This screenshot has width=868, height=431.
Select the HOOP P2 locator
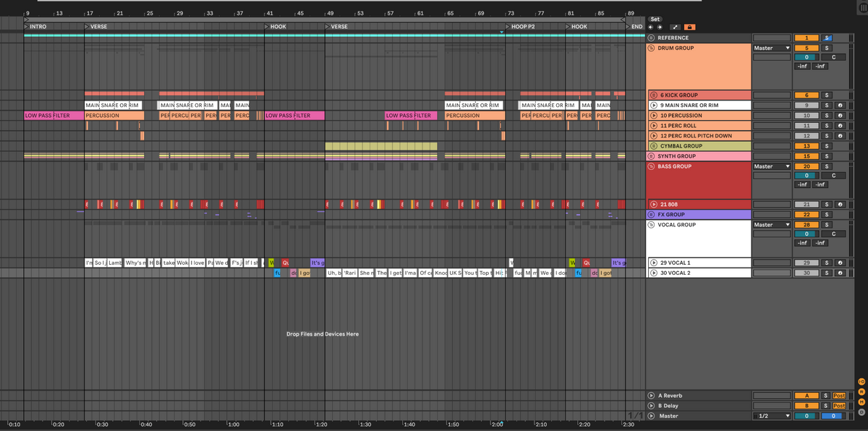coord(522,27)
